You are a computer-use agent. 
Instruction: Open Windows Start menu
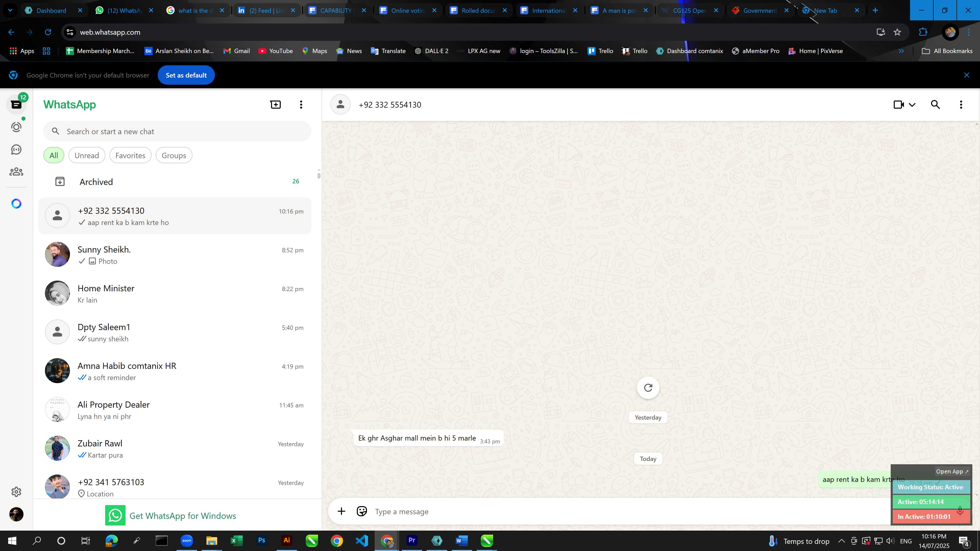[12, 541]
